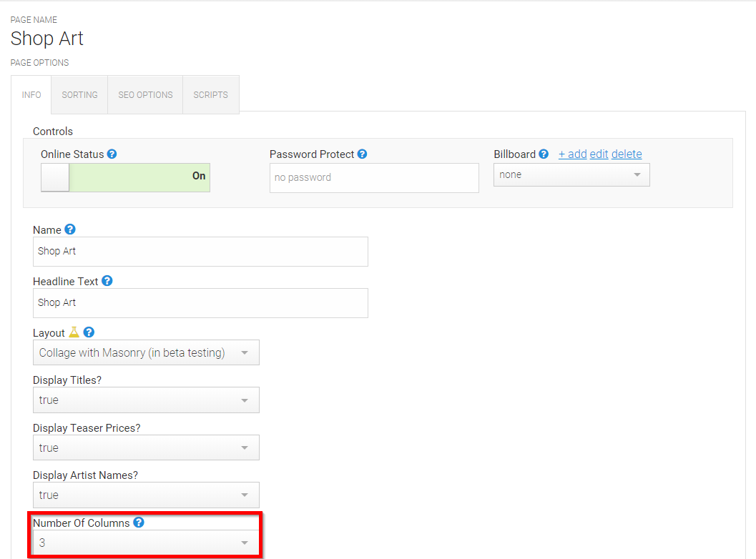
Task: Click the Number Of Columns help icon
Action: (x=138, y=523)
